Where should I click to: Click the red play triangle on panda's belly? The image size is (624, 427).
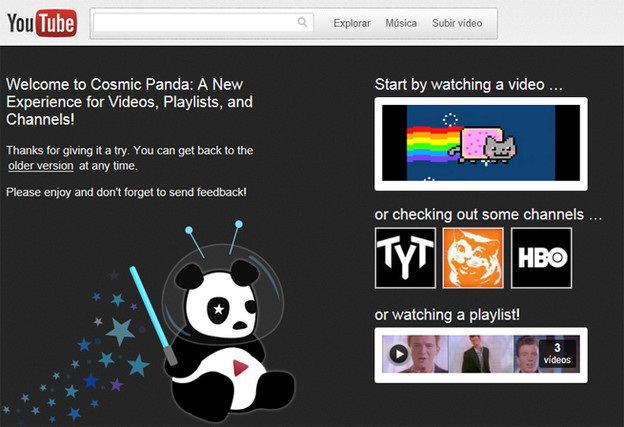pos(241,368)
